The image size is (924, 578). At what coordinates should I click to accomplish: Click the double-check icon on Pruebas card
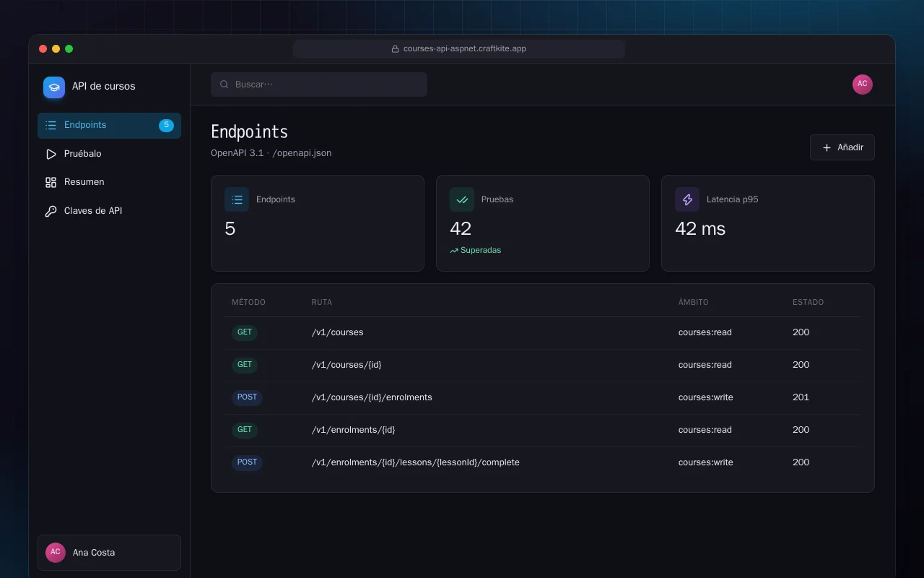tap(462, 199)
